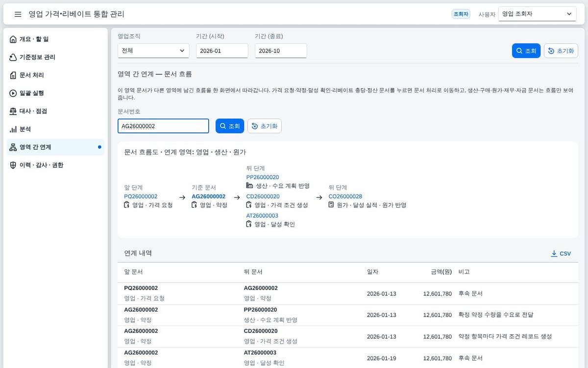Click 약정 항목마다 가격 조건 레코드 생성 remark
The height and width of the screenshot is (368, 588).
[505, 337]
